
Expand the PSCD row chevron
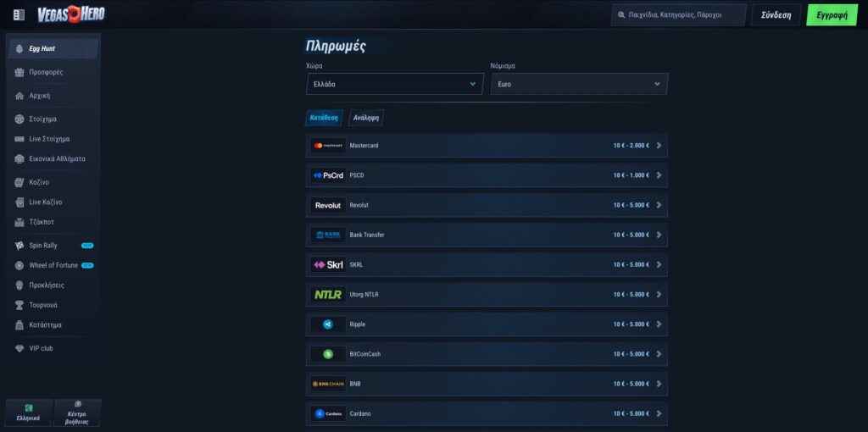(659, 175)
